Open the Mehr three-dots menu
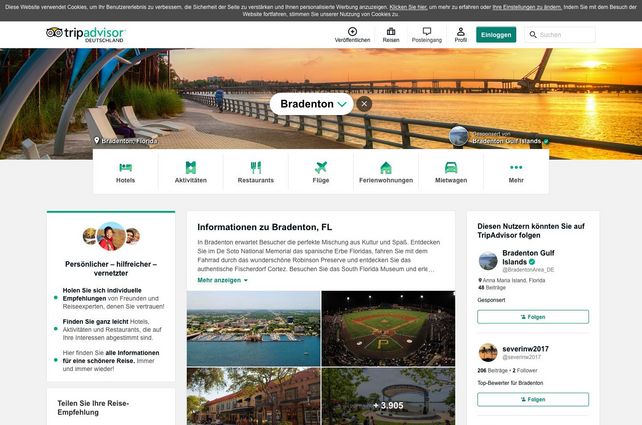The width and height of the screenshot is (642, 425). [x=516, y=167]
